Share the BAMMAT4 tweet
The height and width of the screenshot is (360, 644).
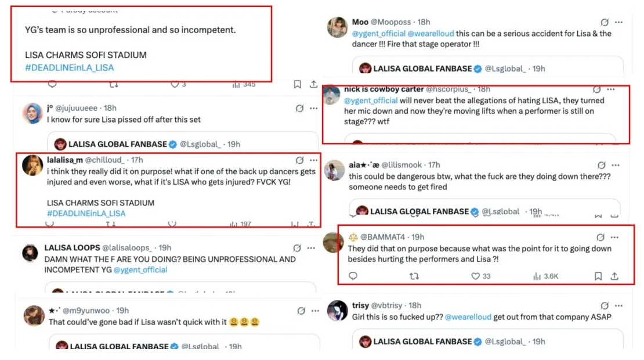[x=615, y=276]
